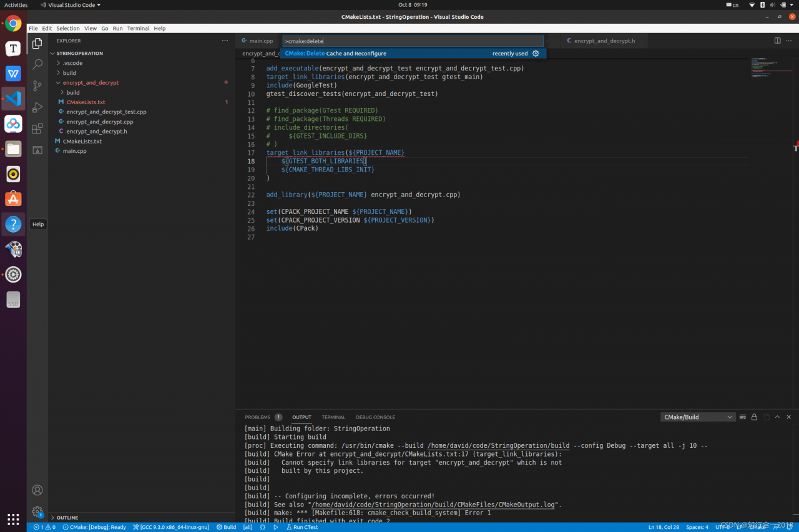Viewport: 799px width, 532px height.
Task: Open the CMake/Build output channel dropdown
Action: (x=698, y=417)
